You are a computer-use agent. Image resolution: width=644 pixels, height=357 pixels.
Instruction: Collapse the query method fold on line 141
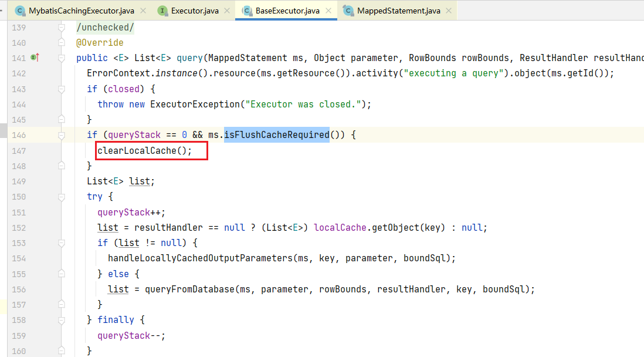coord(61,58)
